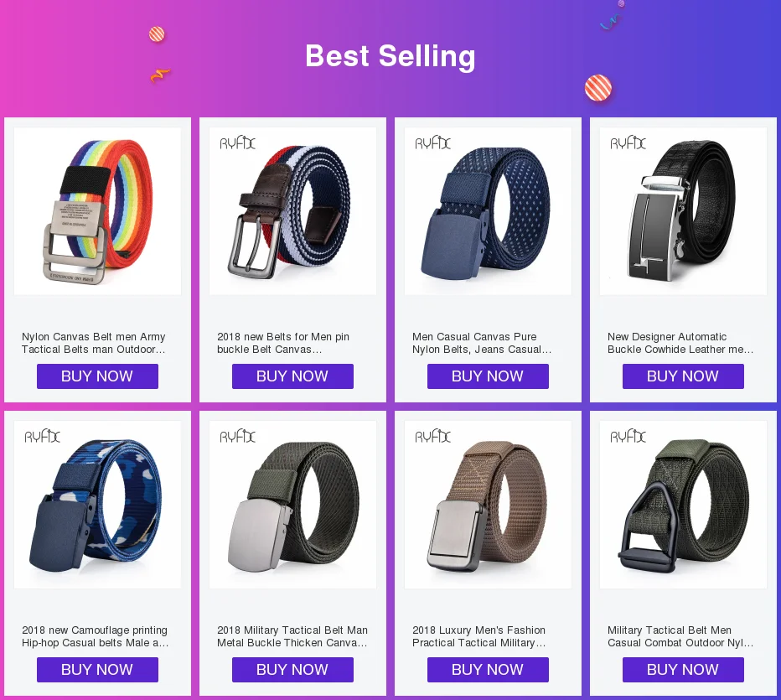Image resolution: width=781 pixels, height=700 pixels.
Task: Click BUY NOW under 2018 new Belts for Men pin buckle
Action: tap(293, 376)
